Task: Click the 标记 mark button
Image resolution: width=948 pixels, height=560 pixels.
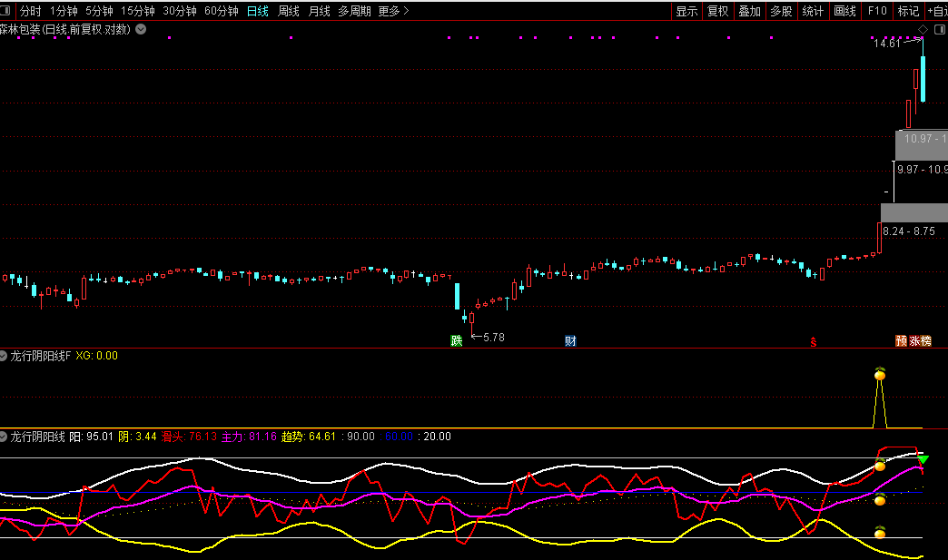Action: click(x=908, y=11)
